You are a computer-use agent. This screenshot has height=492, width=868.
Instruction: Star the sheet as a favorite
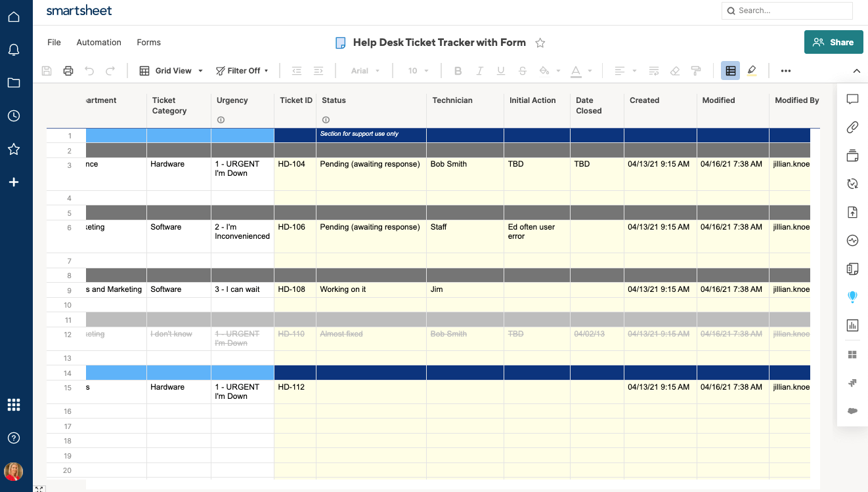click(540, 43)
